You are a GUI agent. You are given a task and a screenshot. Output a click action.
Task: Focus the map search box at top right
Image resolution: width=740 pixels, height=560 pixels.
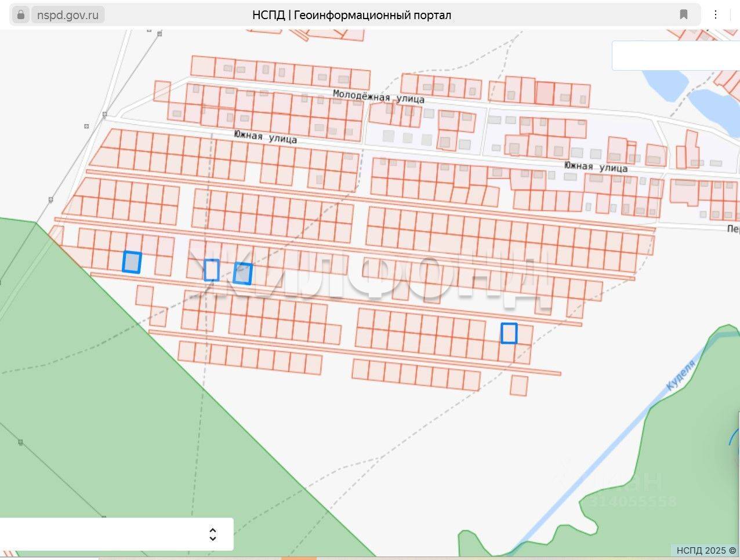tap(676, 56)
